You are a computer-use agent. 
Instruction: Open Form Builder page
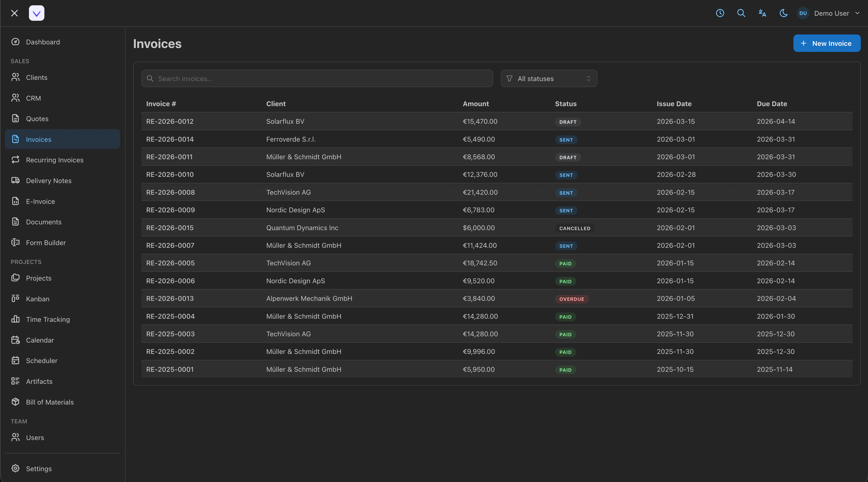click(62, 243)
